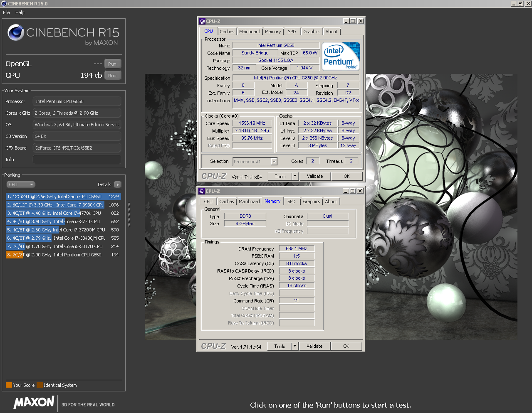
Task: Open the File menu
Action: coord(6,12)
